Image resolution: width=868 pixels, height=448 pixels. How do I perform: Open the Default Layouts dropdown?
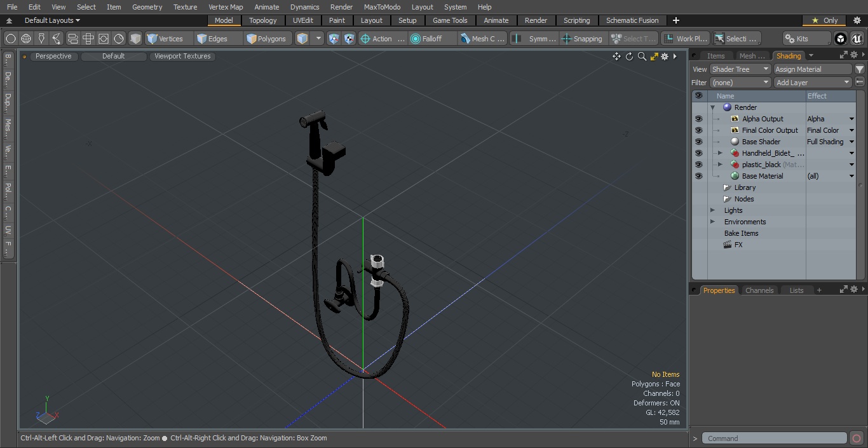tap(52, 20)
